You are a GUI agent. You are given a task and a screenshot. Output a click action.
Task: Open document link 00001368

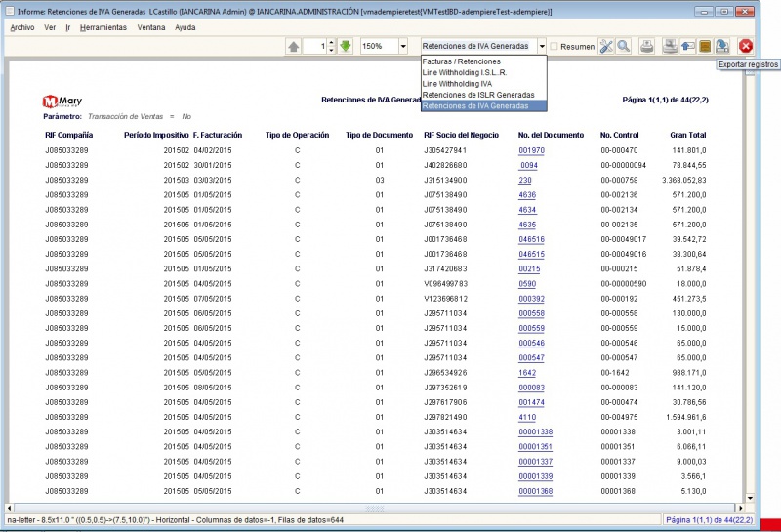535,491
